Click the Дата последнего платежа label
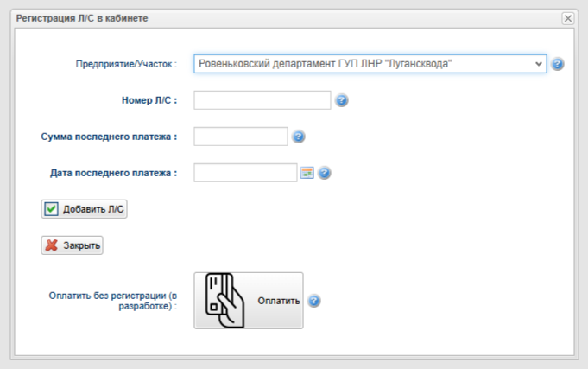588x369 pixels. point(114,173)
